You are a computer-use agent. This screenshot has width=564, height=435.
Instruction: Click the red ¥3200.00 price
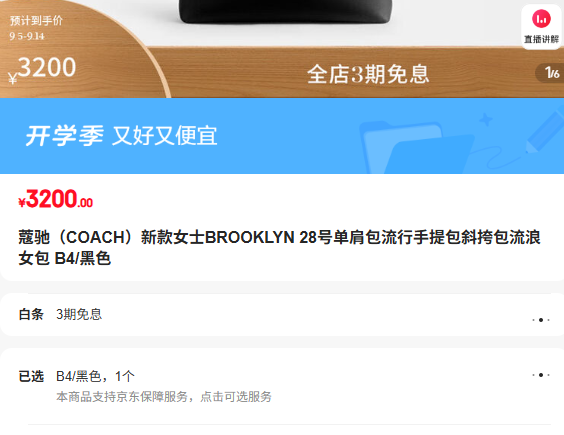[x=56, y=199]
